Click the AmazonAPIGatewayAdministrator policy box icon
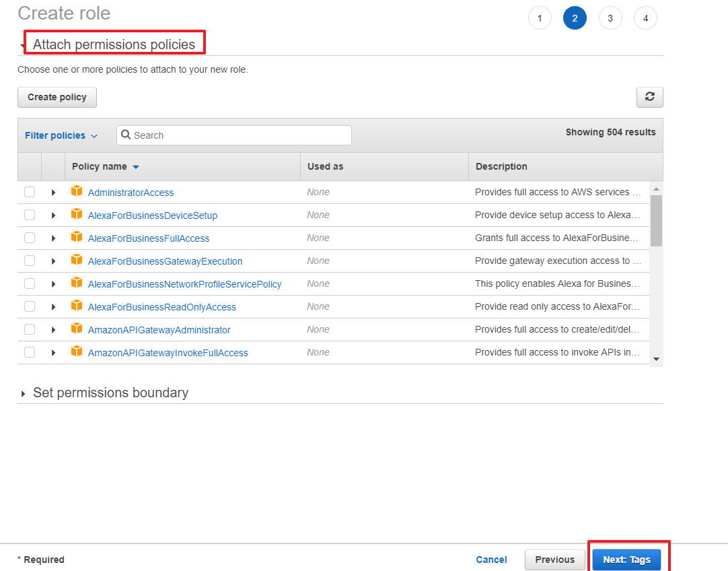This screenshot has width=728, height=571. [x=77, y=329]
